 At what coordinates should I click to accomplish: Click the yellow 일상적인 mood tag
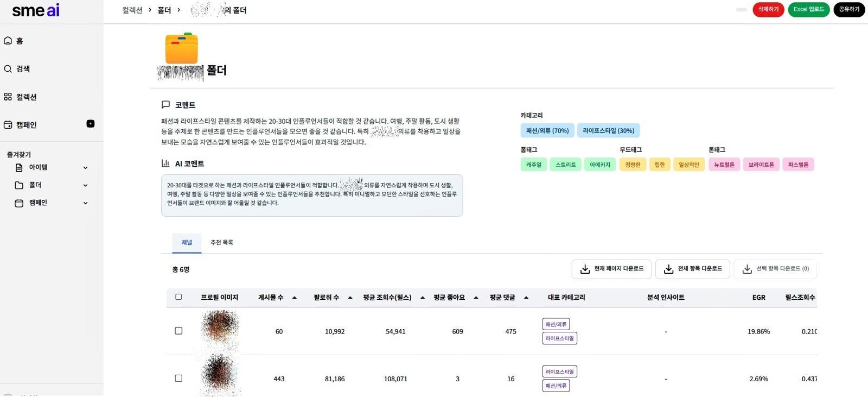(689, 165)
